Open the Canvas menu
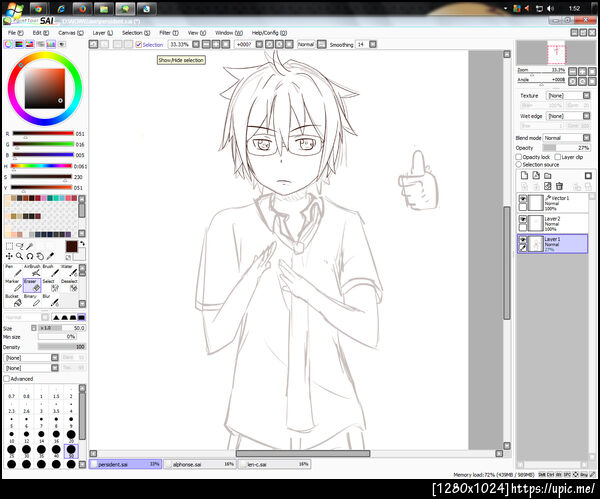 coord(71,33)
